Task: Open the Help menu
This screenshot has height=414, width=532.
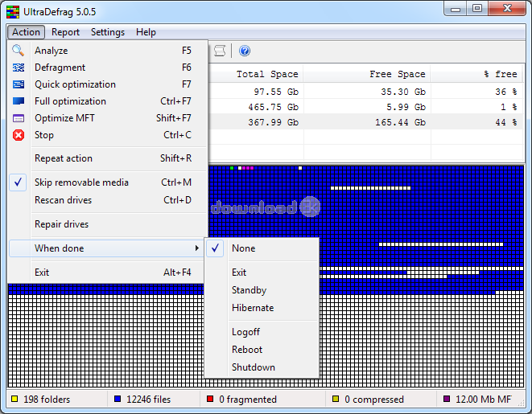Action: (x=146, y=32)
